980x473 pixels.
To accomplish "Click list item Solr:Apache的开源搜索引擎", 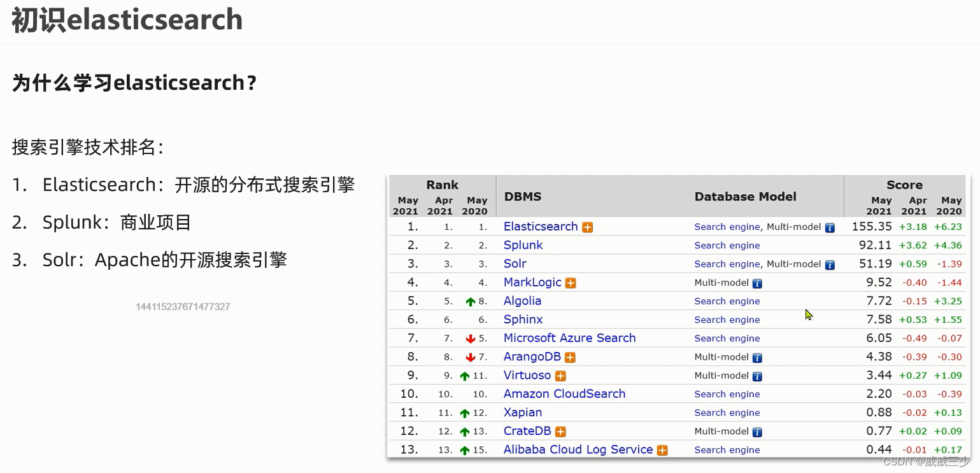I will tap(165, 260).
